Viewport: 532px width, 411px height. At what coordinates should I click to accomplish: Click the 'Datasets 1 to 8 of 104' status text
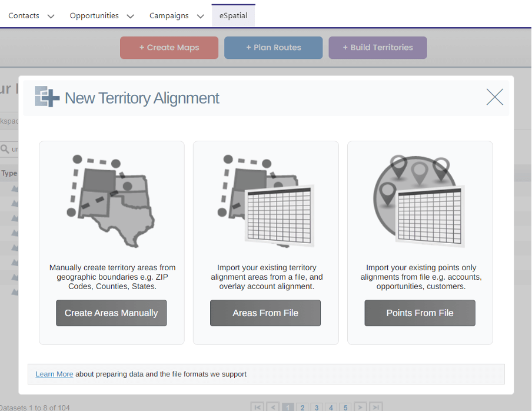pos(35,407)
